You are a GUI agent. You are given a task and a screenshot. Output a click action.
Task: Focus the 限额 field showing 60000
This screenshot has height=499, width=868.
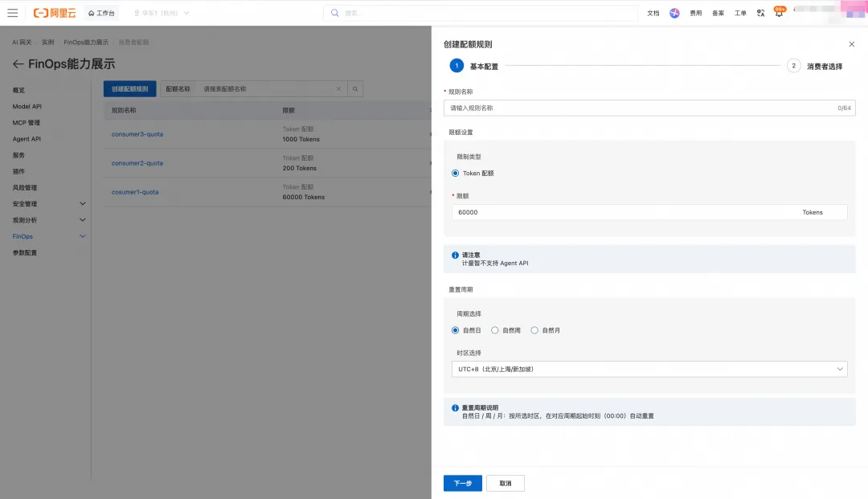pyautogui.click(x=649, y=212)
